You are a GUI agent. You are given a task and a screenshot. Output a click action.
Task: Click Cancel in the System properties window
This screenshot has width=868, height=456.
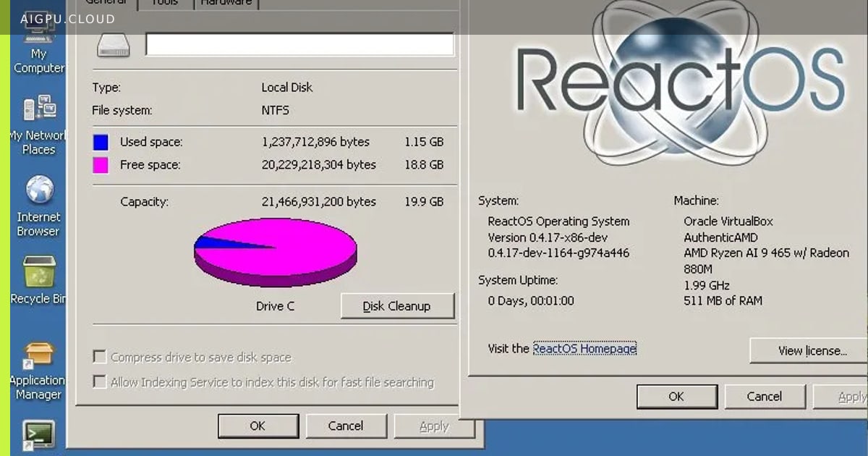[x=765, y=397]
